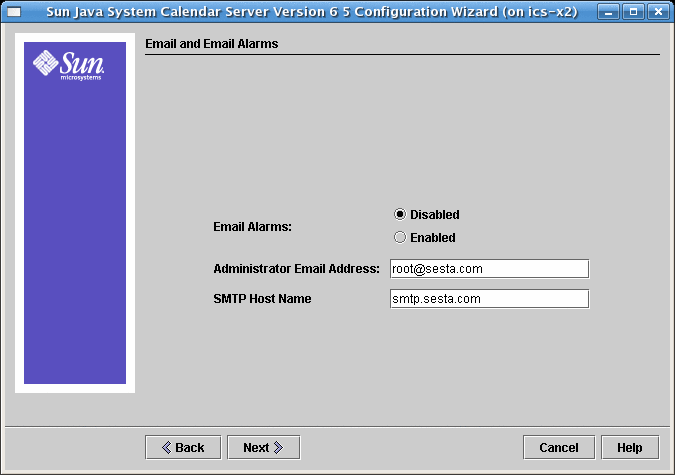Viewport: 675px width, 475px height.
Task: Click the 'Administrator Email Address:' label
Action: click(x=297, y=269)
